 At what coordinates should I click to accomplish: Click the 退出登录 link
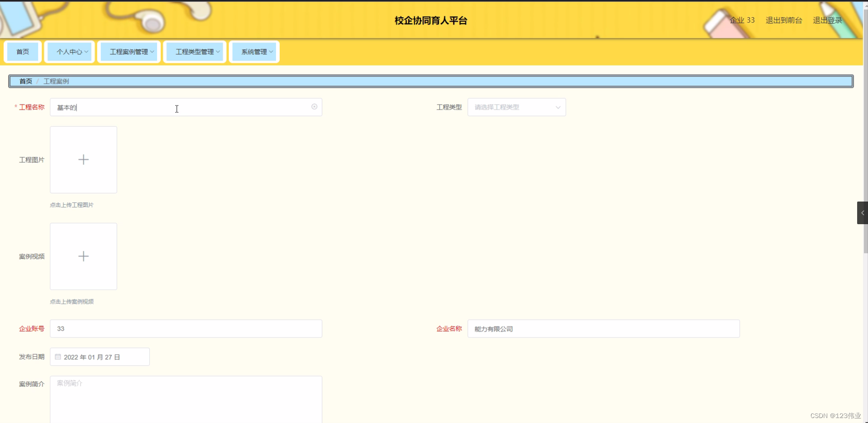827,20
